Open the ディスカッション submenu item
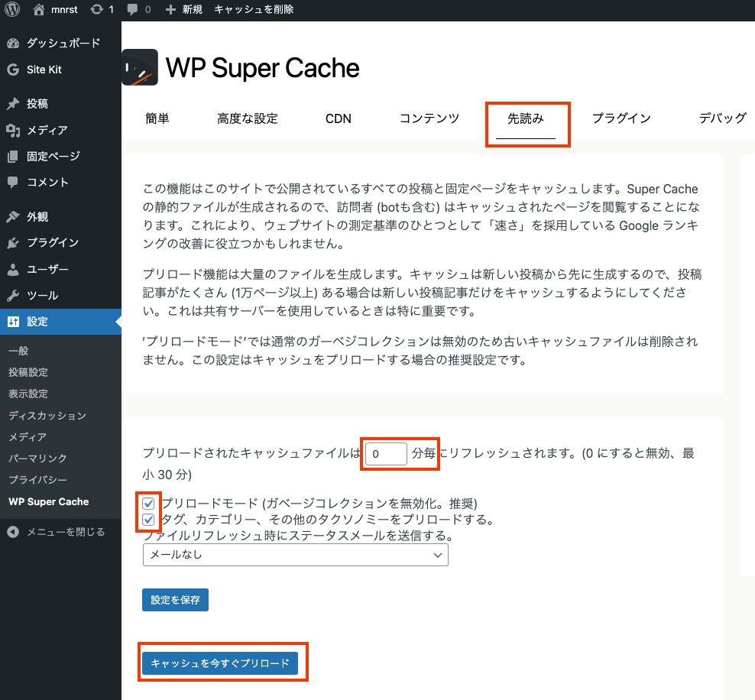The height and width of the screenshot is (700, 755). (47, 416)
